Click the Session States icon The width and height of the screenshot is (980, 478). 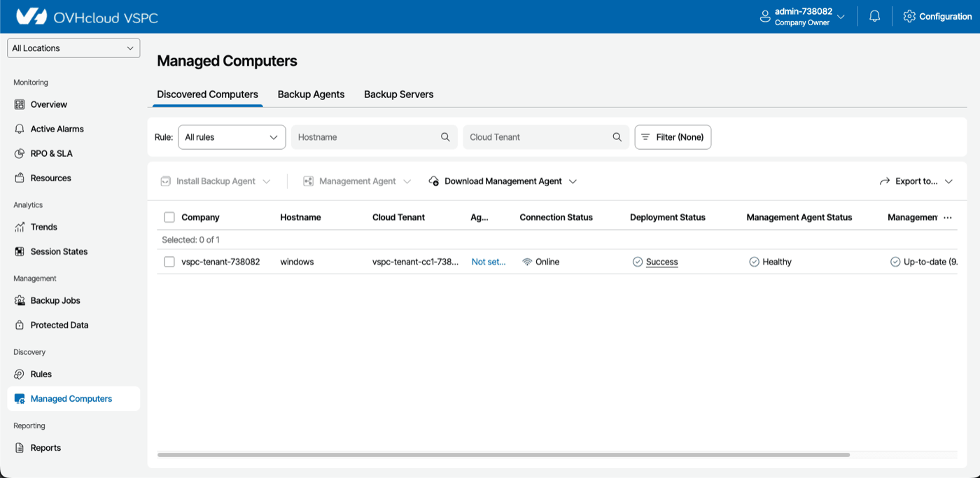[x=20, y=251]
